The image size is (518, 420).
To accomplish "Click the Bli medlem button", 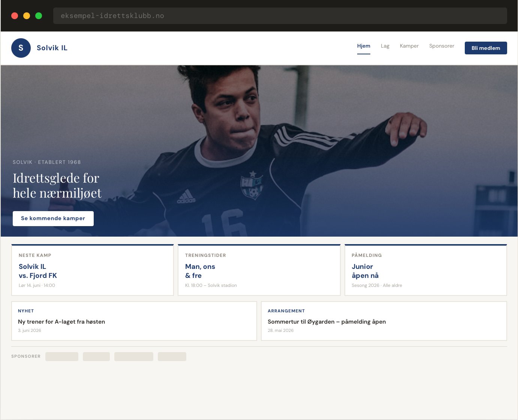I will [x=486, y=48].
